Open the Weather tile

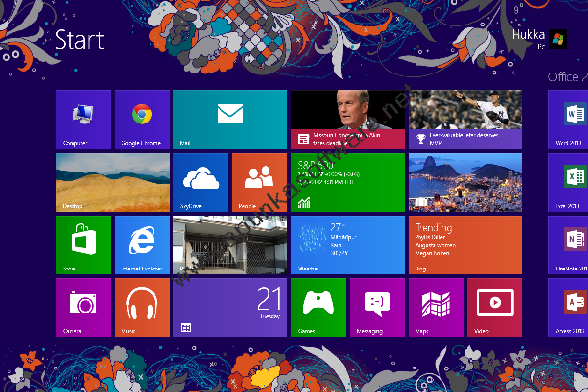click(348, 245)
